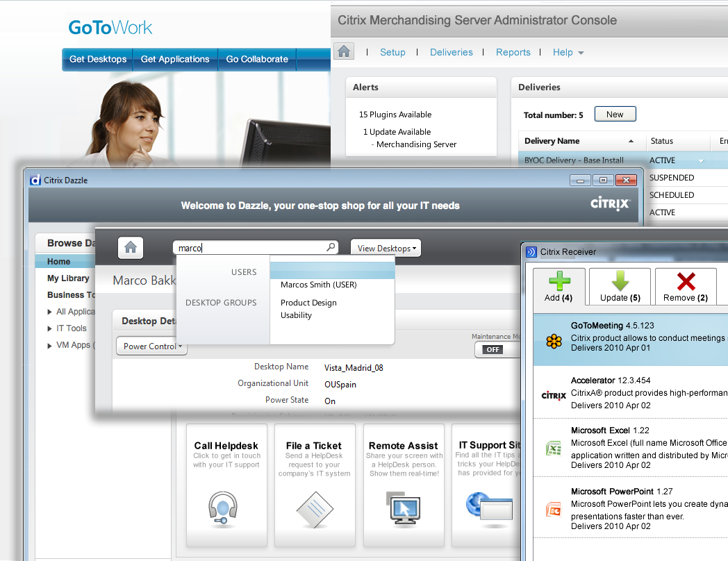Image resolution: width=728 pixels, height=561 pixels.
Task: Click the home icon in desktop search bar
Action: coord(131,247)
